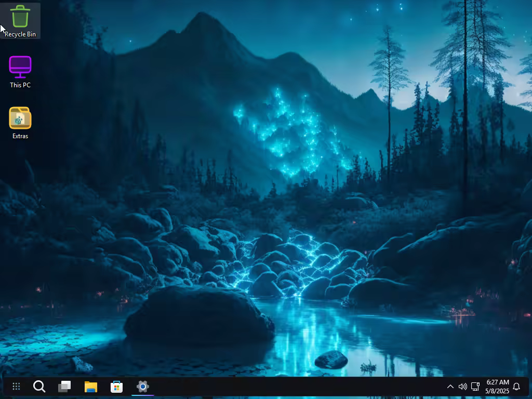Viewport: 532px width, 399px height.
Task: Open notifications via the bell icon
Action: point(516,387)
